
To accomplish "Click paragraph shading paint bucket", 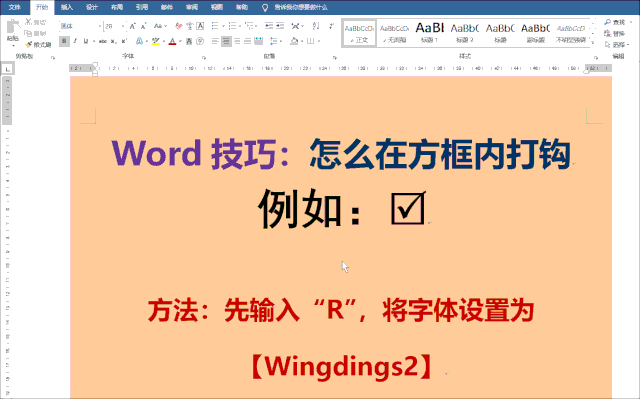I will pos(294,41).
